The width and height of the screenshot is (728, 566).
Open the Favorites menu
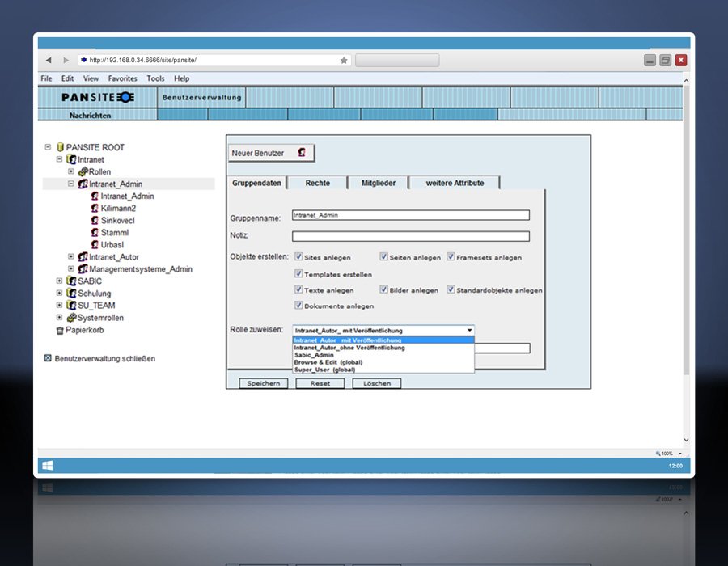[x=123, y=78]
